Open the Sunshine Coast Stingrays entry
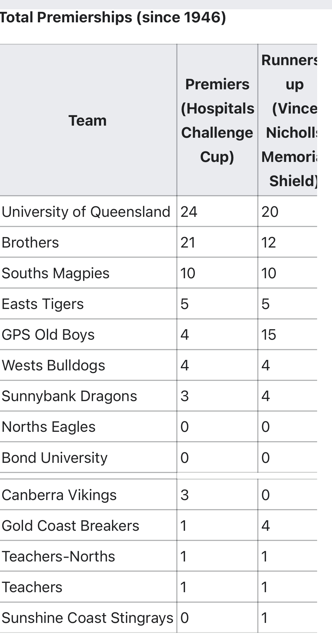The image size is (332, 644). point(87,618)
